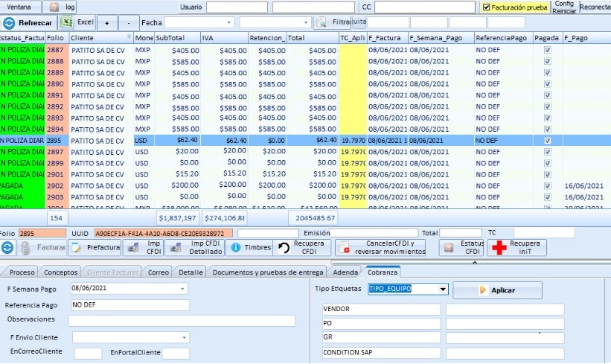Switch to the Conceptos tab
611x364 pixels.
[60, 272]
